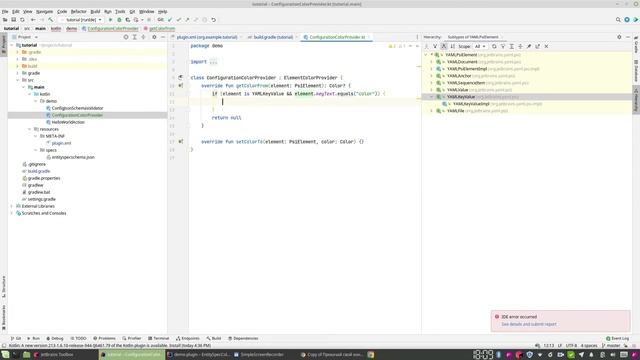
Task: Collapse the src folder in project tree
Action: [18, 80]
